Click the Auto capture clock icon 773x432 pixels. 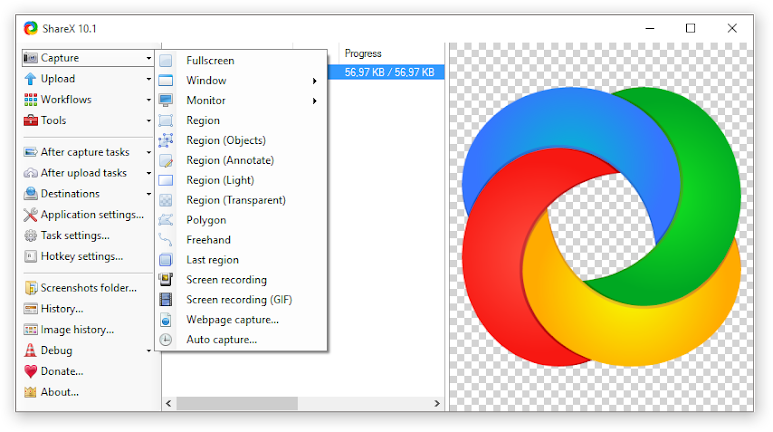[x=166, y=340]
